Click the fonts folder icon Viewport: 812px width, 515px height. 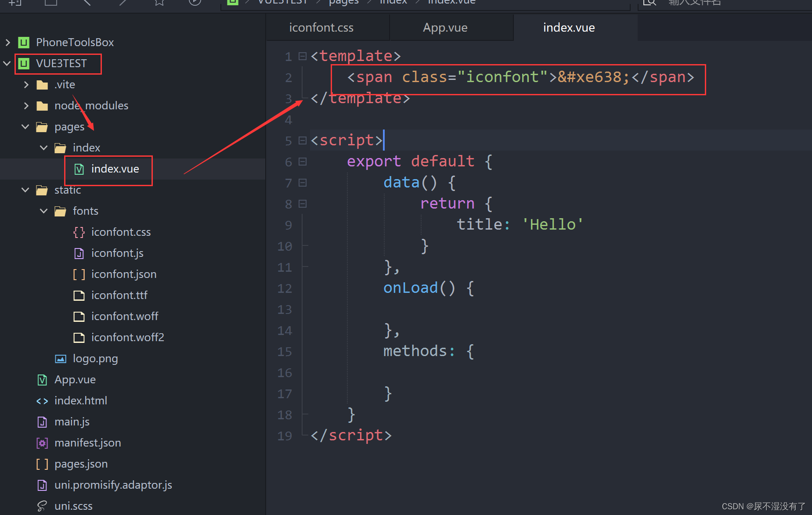pyautogui.click(x=61, y=211)
